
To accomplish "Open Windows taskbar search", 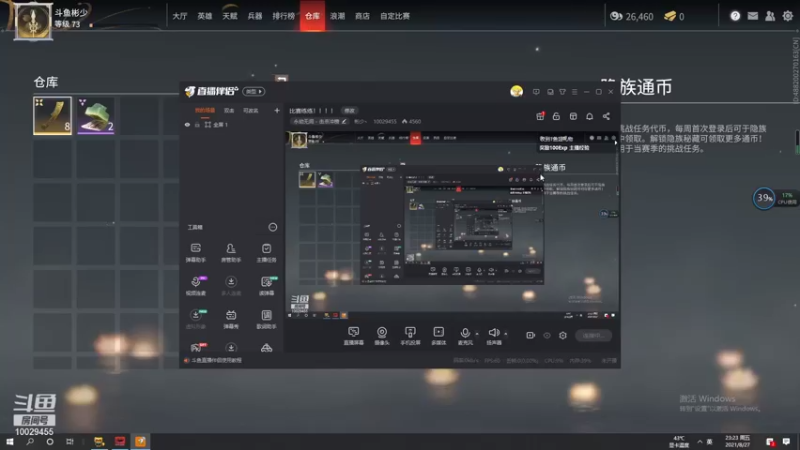I will 30,441.
